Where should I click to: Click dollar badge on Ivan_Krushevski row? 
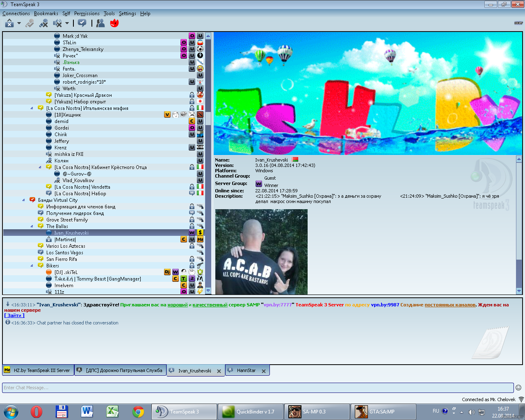200,233
